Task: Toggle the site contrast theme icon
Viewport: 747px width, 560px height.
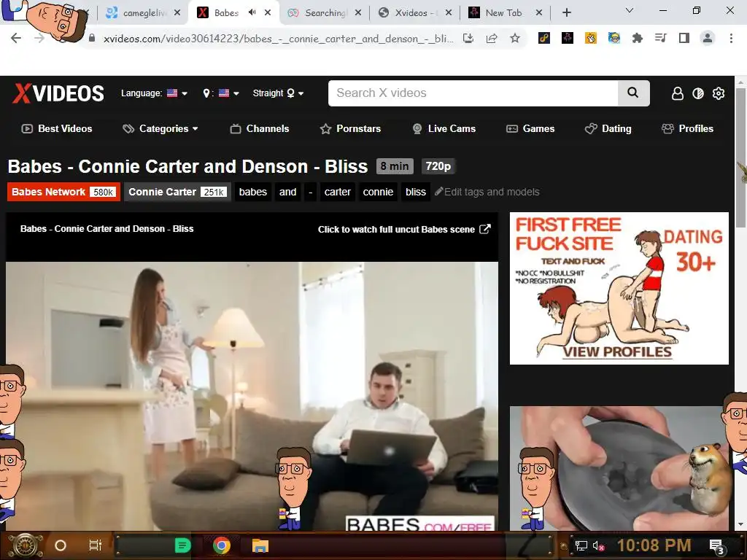Action: [698, 93]
